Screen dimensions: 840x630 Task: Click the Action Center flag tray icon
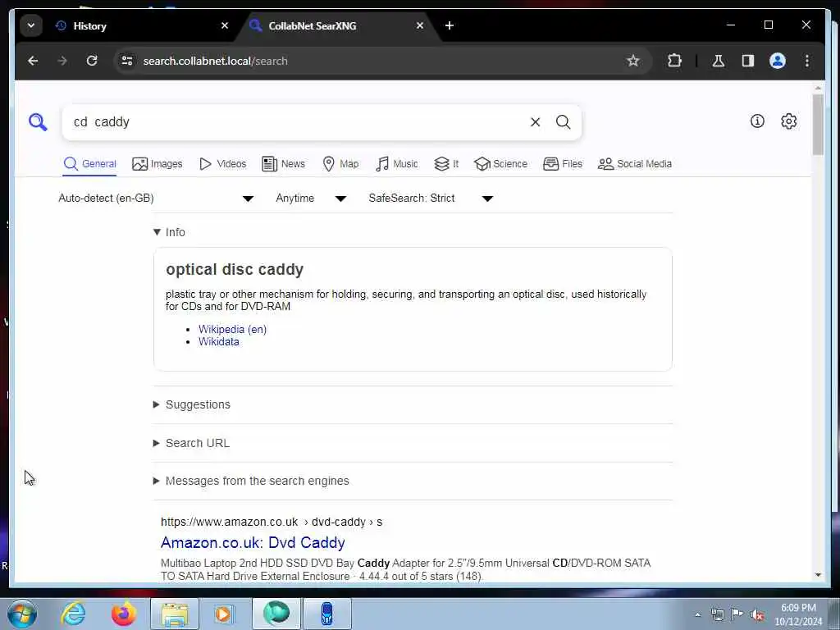[x=737, y=614]
